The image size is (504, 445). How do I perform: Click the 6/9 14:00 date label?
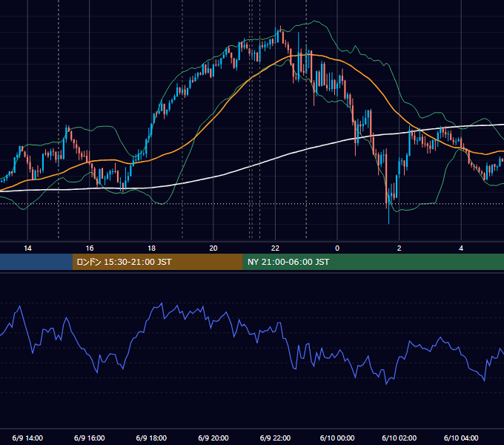click(27, 438)
